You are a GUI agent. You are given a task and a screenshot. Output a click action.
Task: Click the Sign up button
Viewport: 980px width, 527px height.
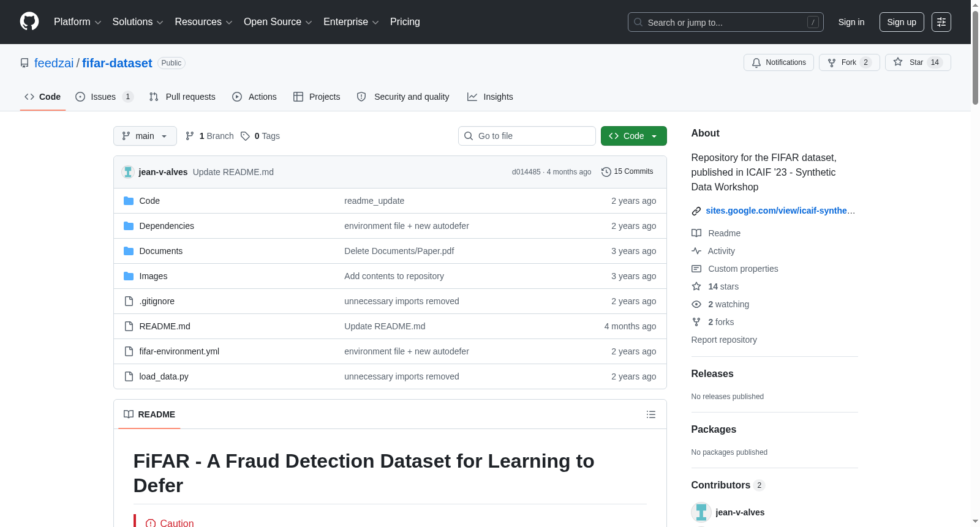click(x=902, y=22)
